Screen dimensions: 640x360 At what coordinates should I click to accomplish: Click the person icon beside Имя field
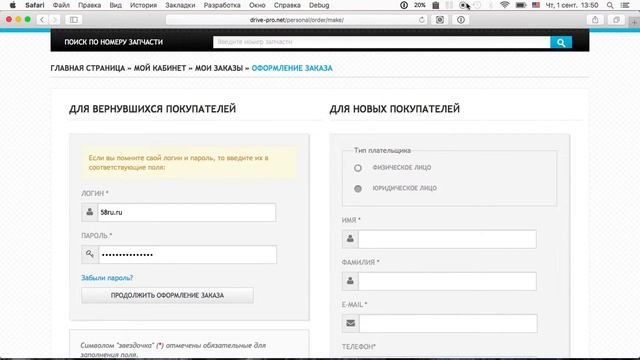(x=350, y=239)
